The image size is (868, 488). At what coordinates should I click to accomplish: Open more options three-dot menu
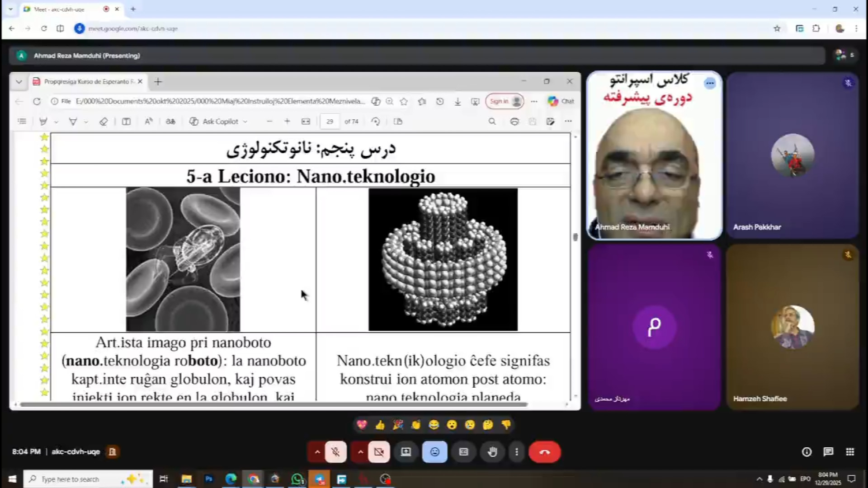(516, 452)
